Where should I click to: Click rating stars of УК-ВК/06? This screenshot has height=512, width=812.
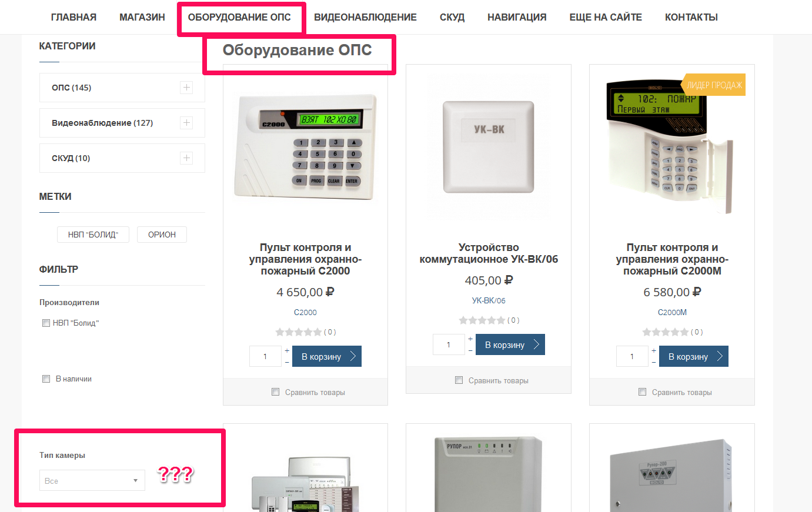click(482, 320)
